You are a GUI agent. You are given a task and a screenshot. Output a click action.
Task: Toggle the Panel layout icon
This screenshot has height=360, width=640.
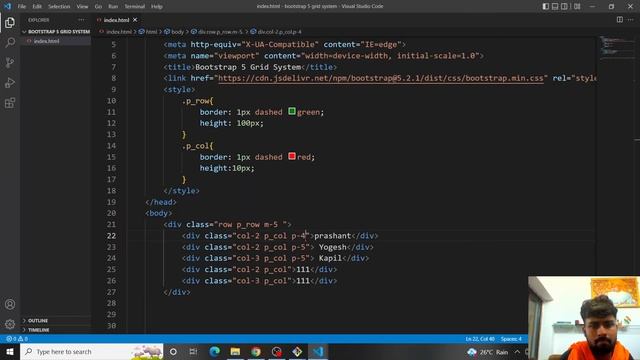(x=555, y=6)
